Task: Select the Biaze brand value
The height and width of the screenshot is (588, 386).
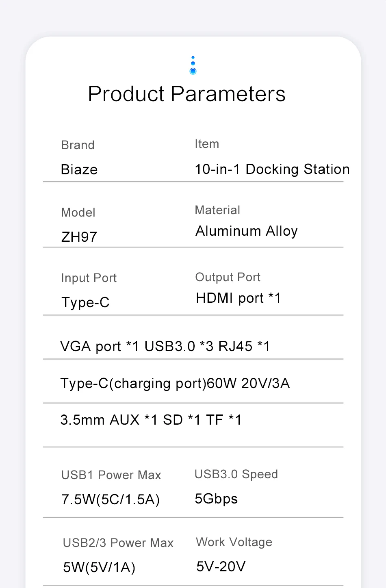Action: point(79,169)
